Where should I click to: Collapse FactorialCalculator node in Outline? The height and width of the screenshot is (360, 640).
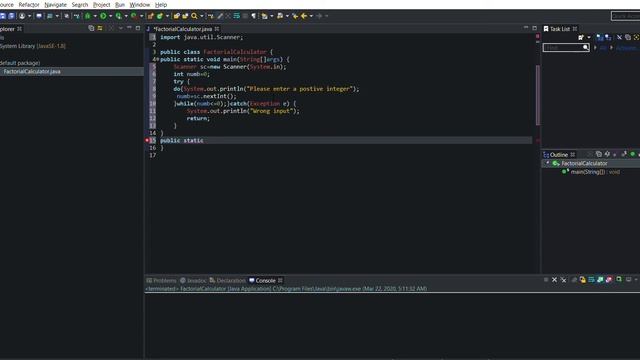coord(547,163)
